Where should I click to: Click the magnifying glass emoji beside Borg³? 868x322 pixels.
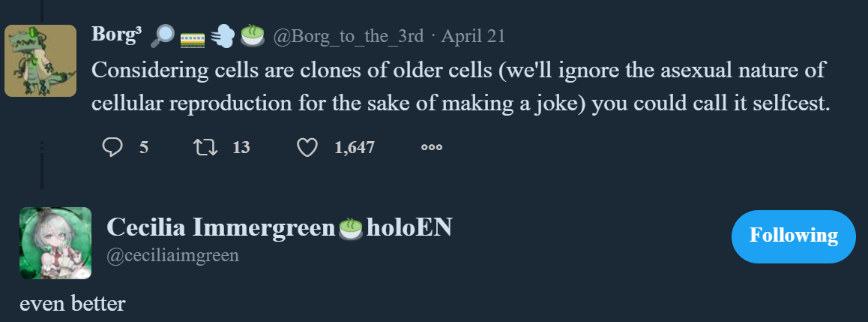(x=163, y=35)
